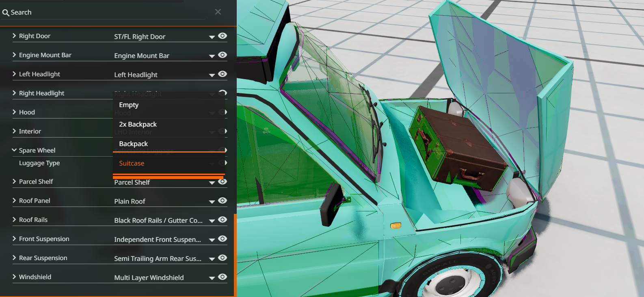Click the orange parts list scrollbar
The width and height of the screenshot is (644, 297).
235,255
